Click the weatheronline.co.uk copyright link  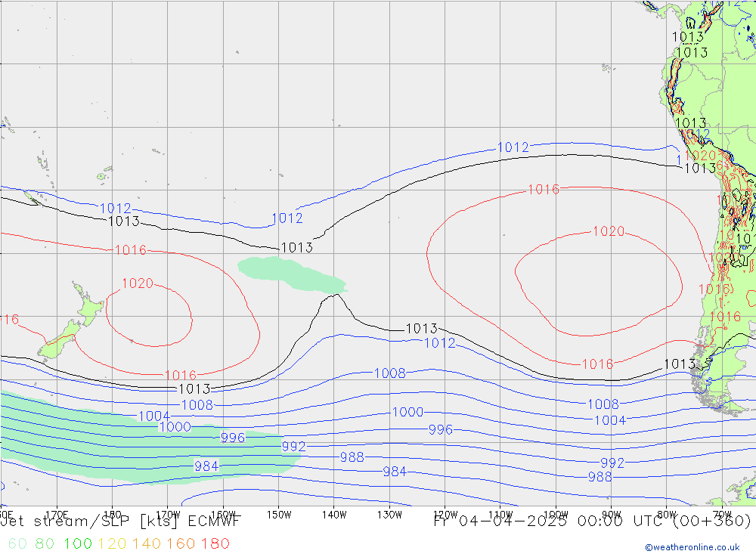tap(692, 547)
